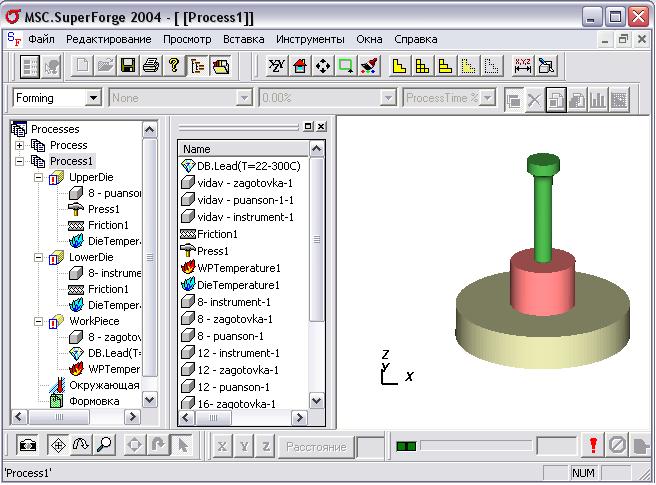656x485 pixels.
Task: Collapse the LowerDie node
Action: point(38,257)
